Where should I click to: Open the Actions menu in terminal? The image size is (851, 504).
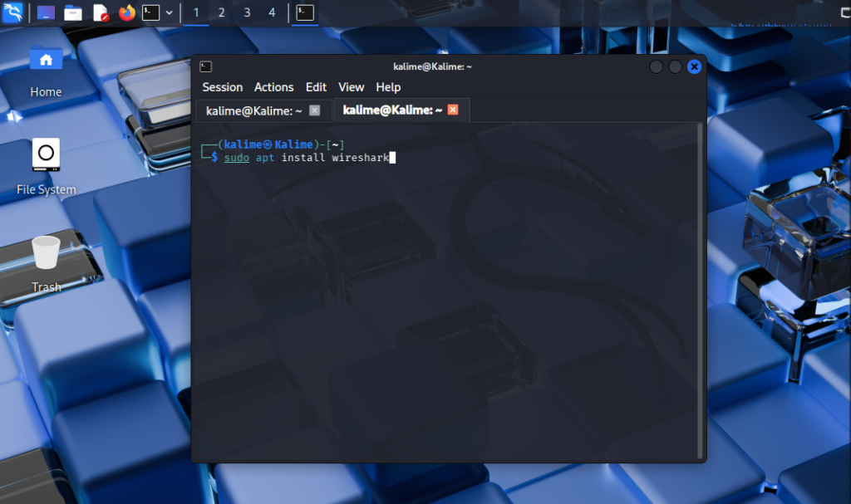pyautogui.click(x=273, y=87)
